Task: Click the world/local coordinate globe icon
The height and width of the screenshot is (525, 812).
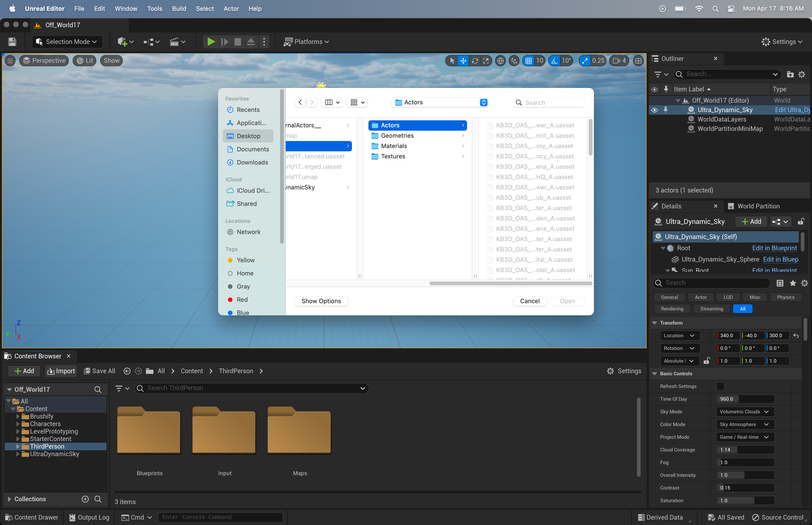Action: click(500, 61)
